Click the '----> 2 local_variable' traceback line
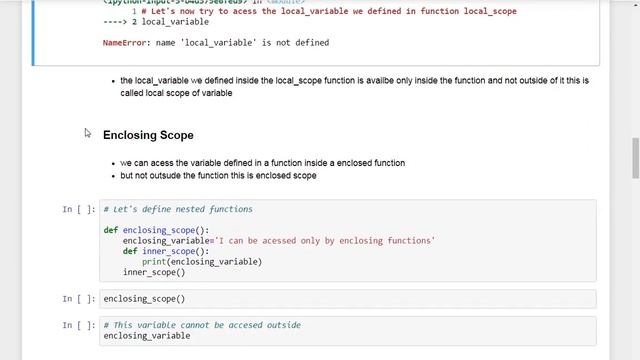640x360 pixels. (x=156, y=22)
